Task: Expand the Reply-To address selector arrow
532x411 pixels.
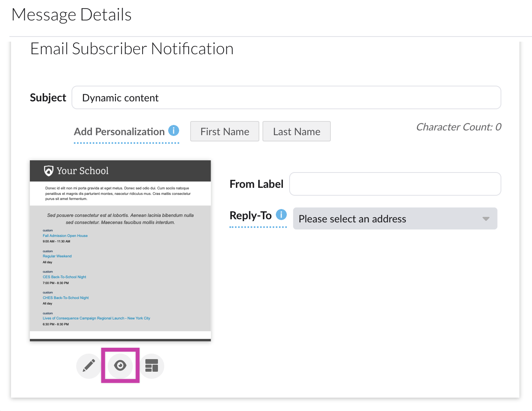Action: 486,218
